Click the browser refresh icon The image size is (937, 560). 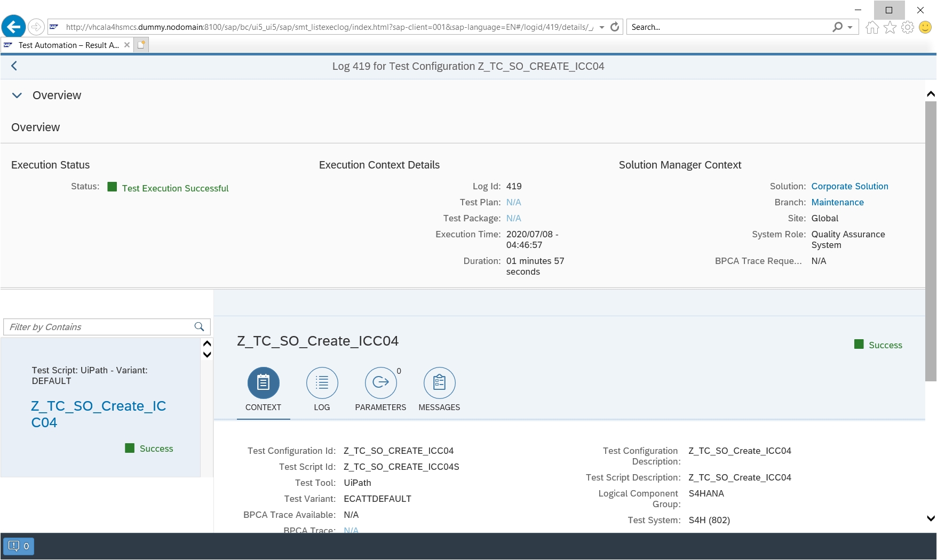tap(615, 27)
